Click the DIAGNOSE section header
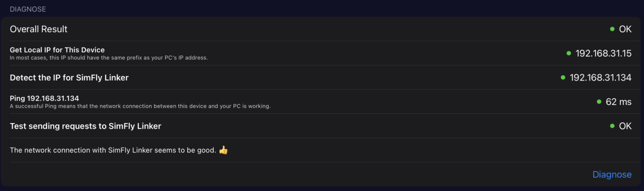This screenshot has width=644, height=191. tap(28, 9)
